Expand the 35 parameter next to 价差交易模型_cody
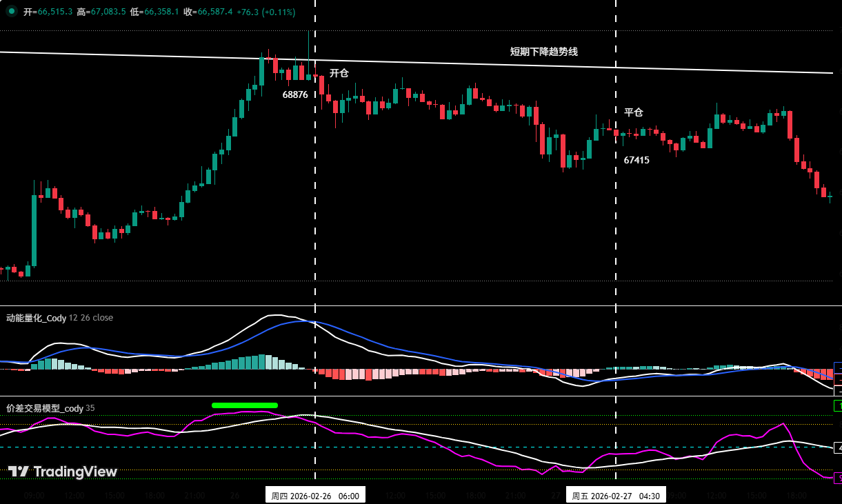 click(90, 408)
